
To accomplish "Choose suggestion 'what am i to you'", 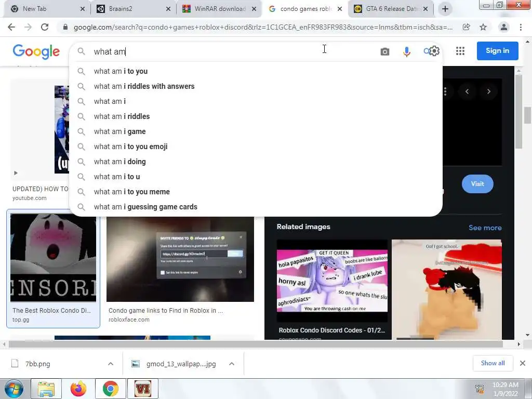I will click(x=256, y=71).
